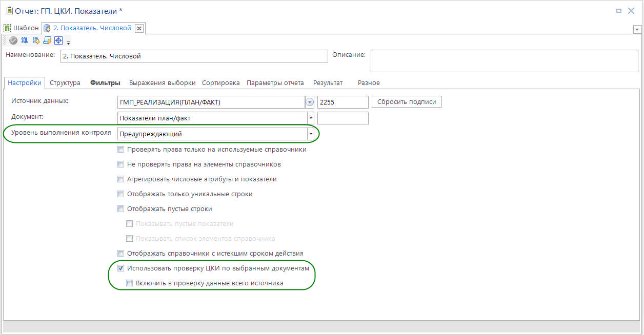Click the 'Сбросить подписи' button
Viewport: 644px width, 335px height.
(x=406, y=102)
